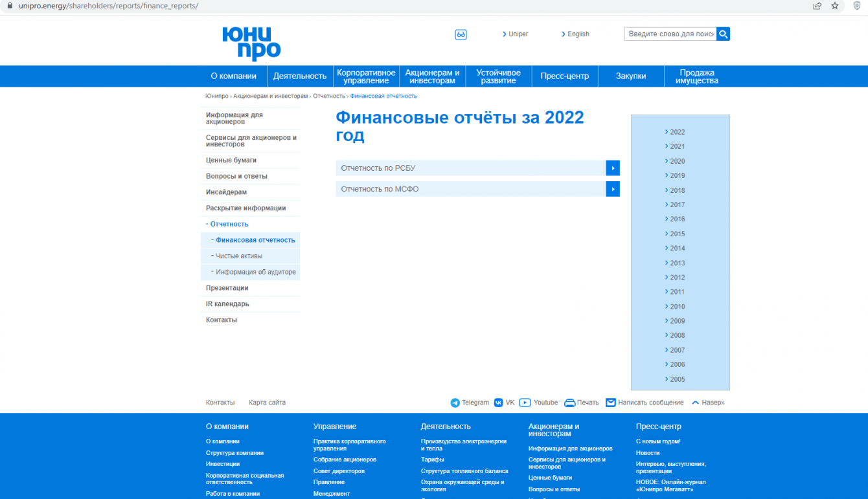The image size is (868, 499).
Task: Open the Корпоративное управление menu
Action: (x=366, y=76)
